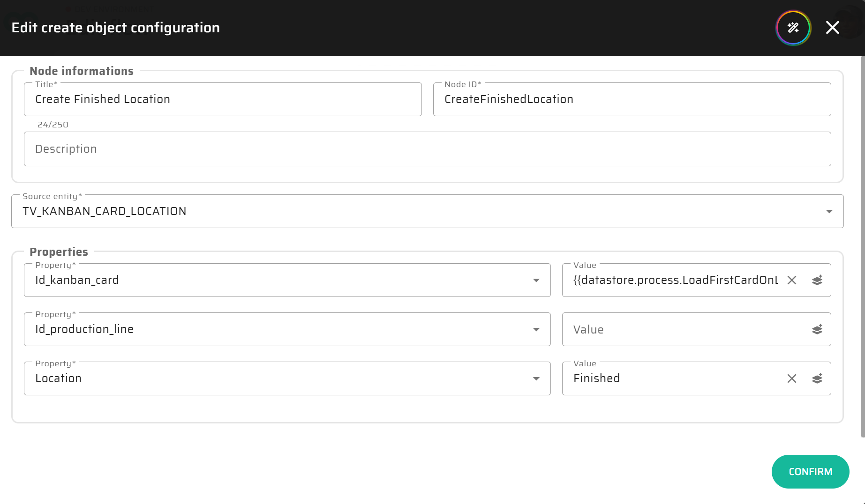Clear the Finished location value
The width and height of the screenshot is (865, 504).
[x=791, y=378]
